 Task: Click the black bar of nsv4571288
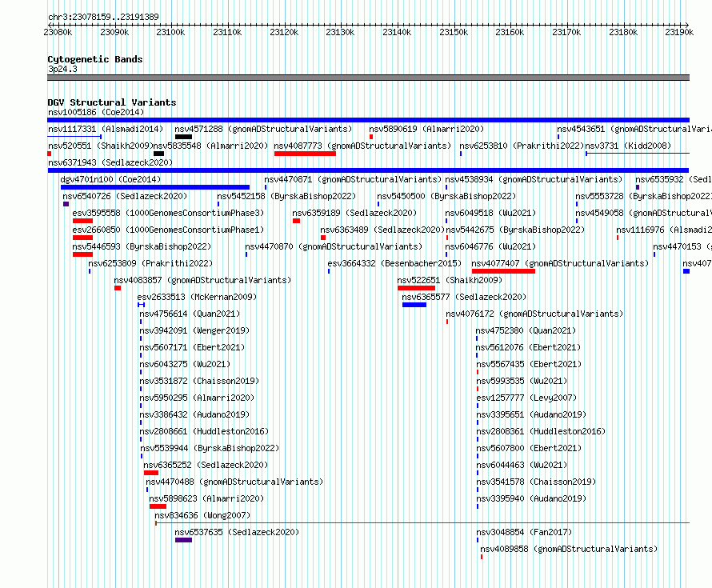tap(183, 137)
